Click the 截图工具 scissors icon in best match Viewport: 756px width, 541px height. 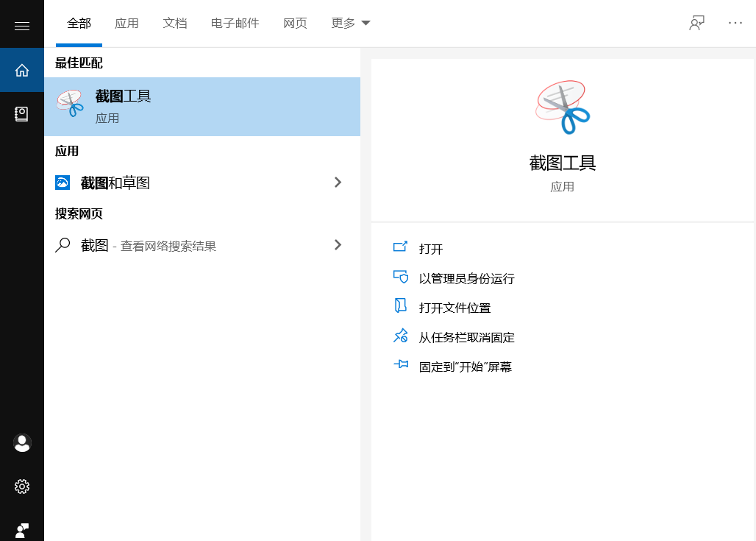[x=71, y=103]
